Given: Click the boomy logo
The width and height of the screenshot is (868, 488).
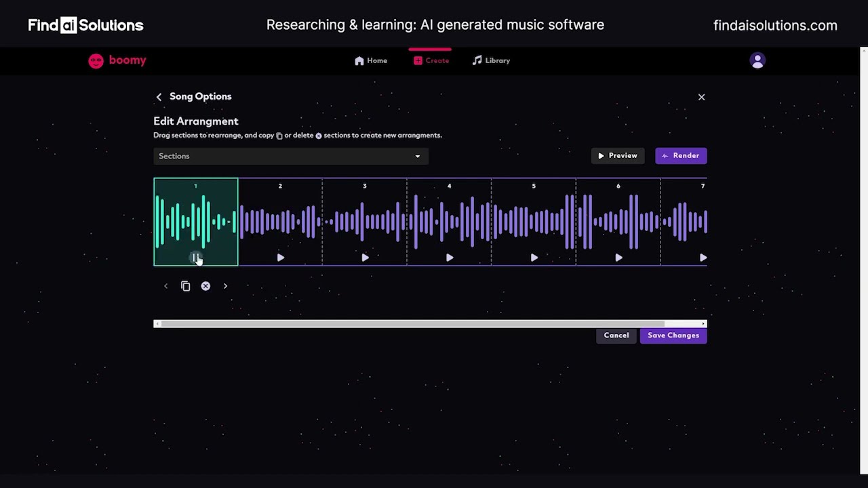Looking at the screenshot, I should 117,60.
